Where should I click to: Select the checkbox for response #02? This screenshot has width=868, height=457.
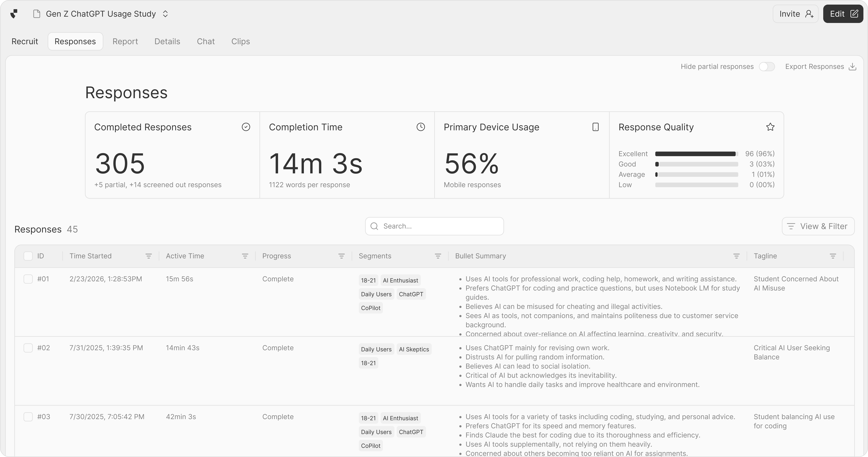coord(28,348)
